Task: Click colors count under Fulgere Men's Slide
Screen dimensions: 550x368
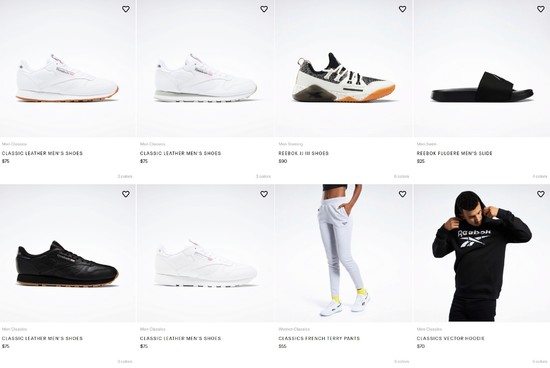Action: [x=540, y=176]
